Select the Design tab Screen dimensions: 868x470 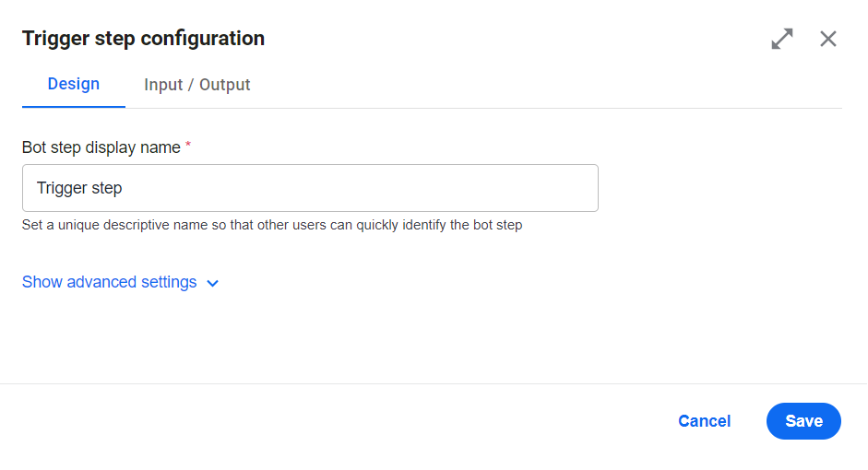click(x=74, y=84)
